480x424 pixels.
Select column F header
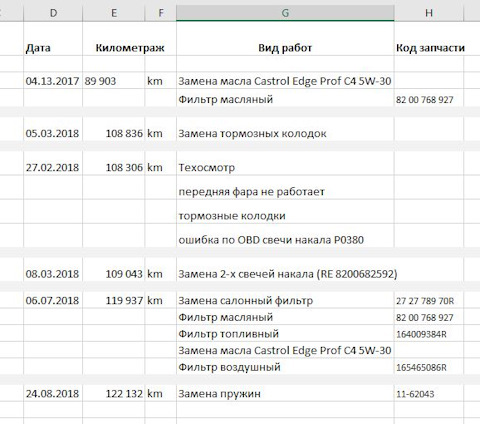(161, 13)
